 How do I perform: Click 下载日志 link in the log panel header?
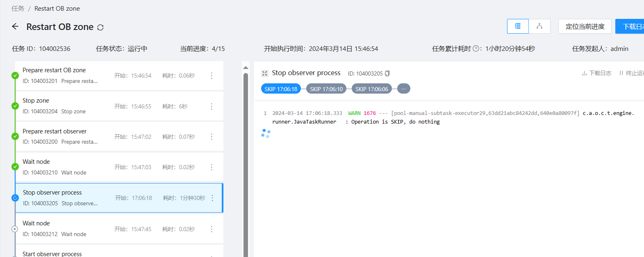click(596, 73)
